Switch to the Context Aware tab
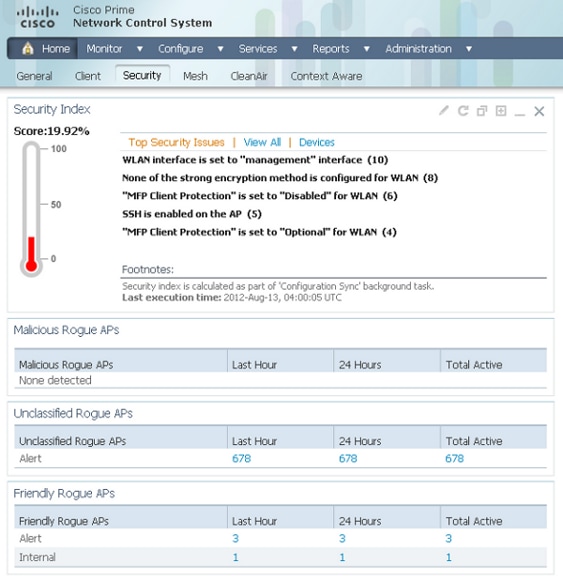The image size is (563, 580). pyautogui.click(x=326, y=76)
